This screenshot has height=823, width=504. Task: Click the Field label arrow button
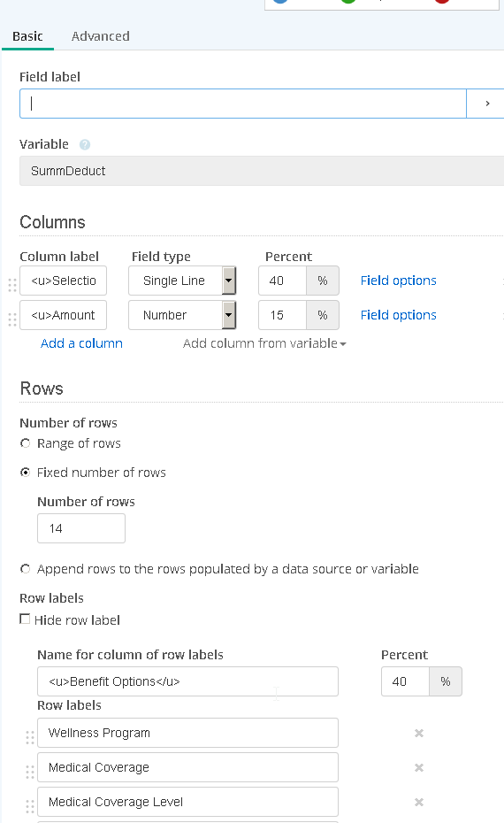[x=487, y=104]
